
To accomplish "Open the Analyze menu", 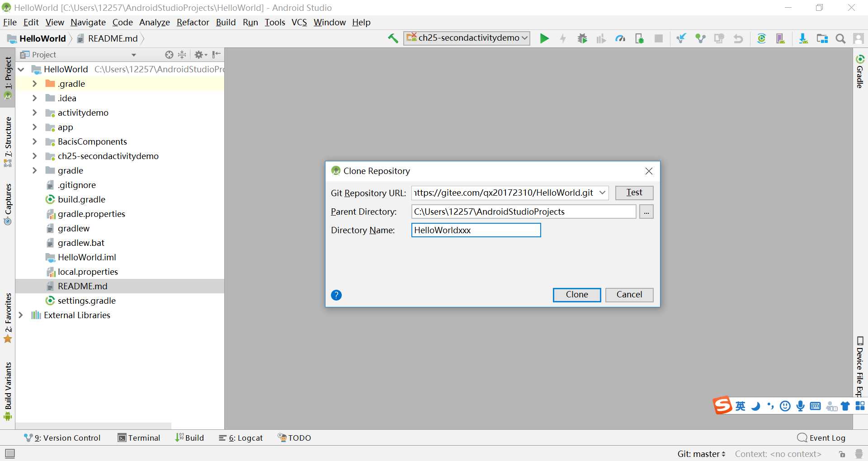I will pyautogui.click(x=155, y=22).
